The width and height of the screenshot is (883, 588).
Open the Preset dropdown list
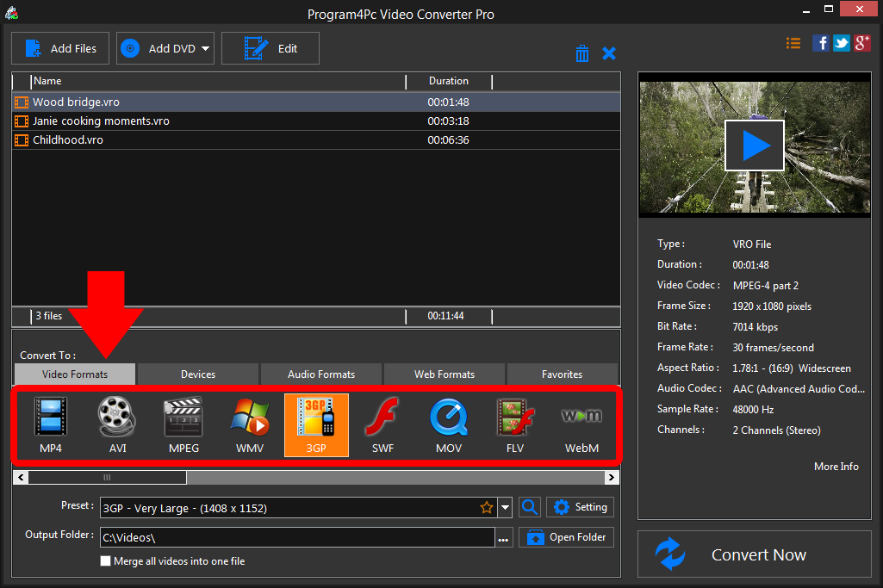click(506, 508)
